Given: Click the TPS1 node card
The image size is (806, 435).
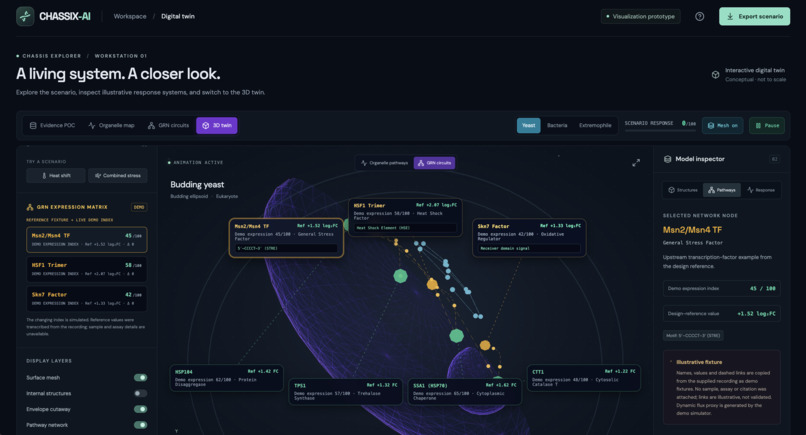Looking at the screenshot, I should coord(345,391).
